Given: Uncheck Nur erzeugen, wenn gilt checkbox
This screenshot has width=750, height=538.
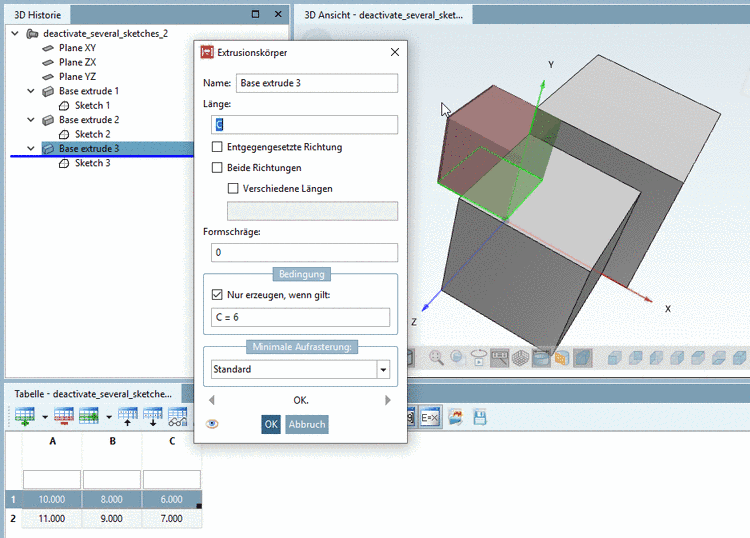Looking at the screenshot, I should tap(217, 295).
